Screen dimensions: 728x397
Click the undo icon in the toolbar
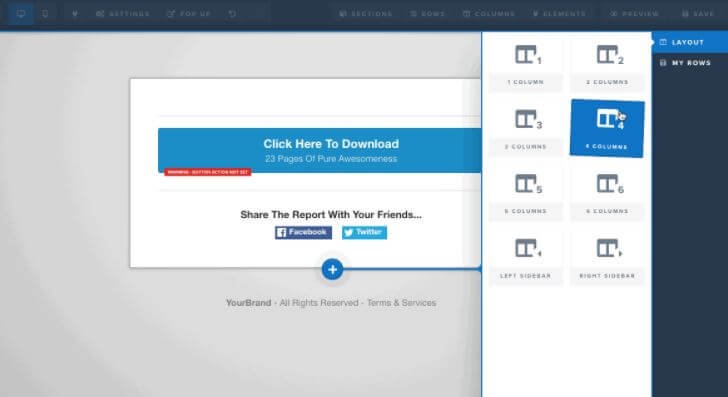click(x=232, y=14)
